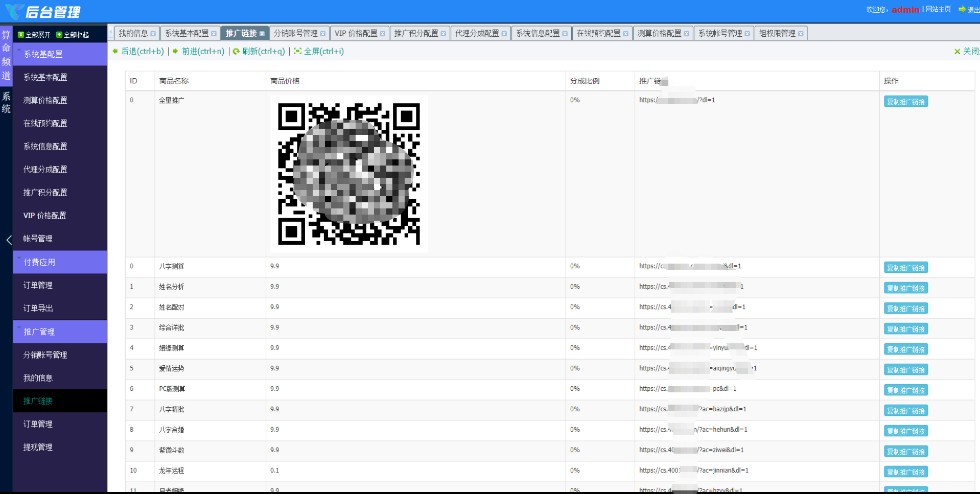
Task: Click the tab strip left scroll arrow
Action: [x=111, y=33]
